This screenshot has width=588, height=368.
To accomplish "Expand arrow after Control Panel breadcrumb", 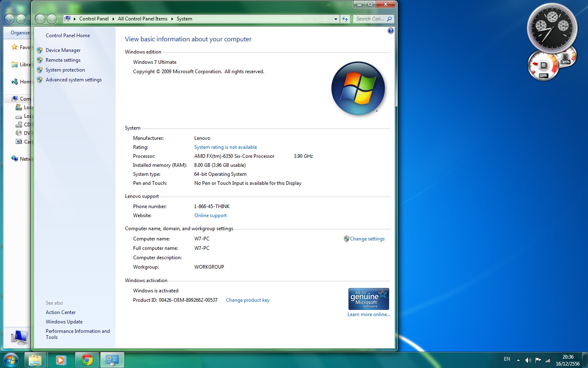I will click(x=113, y=19).
